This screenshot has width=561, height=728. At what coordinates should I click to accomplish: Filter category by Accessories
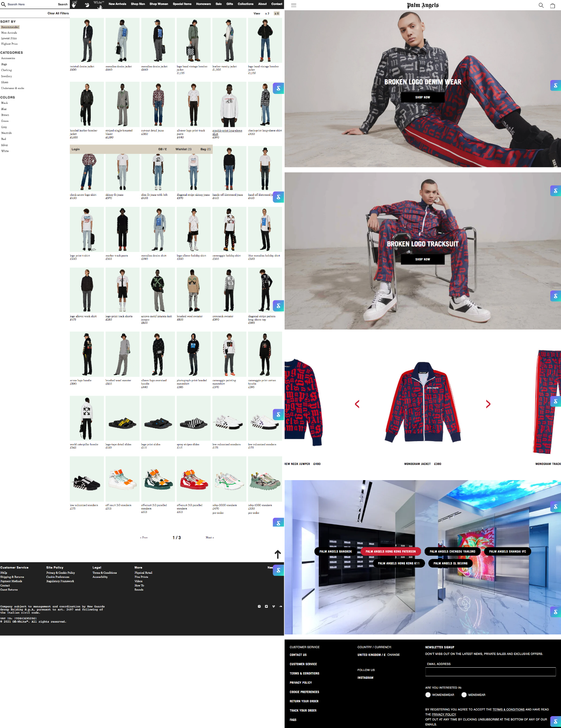(8, 58)
